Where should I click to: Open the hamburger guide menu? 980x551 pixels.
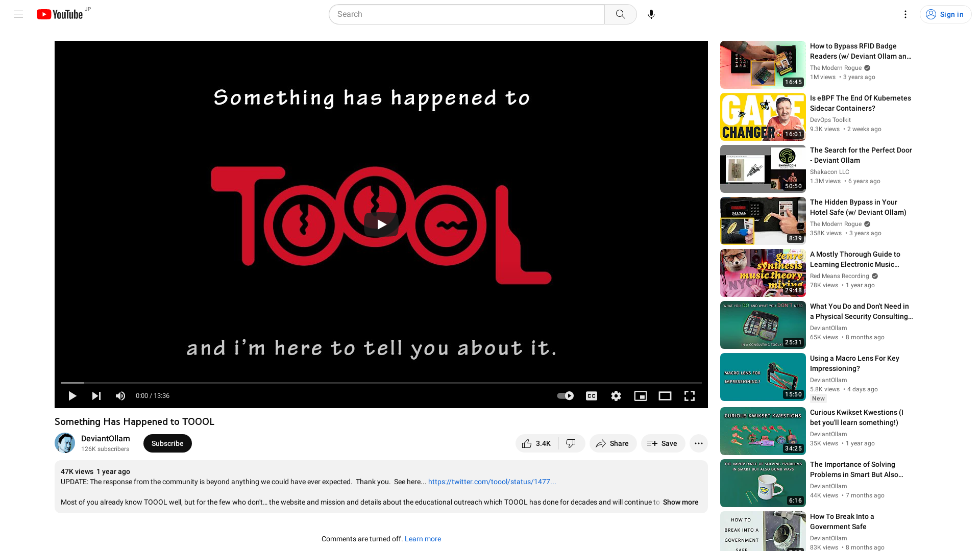(18, 14)
